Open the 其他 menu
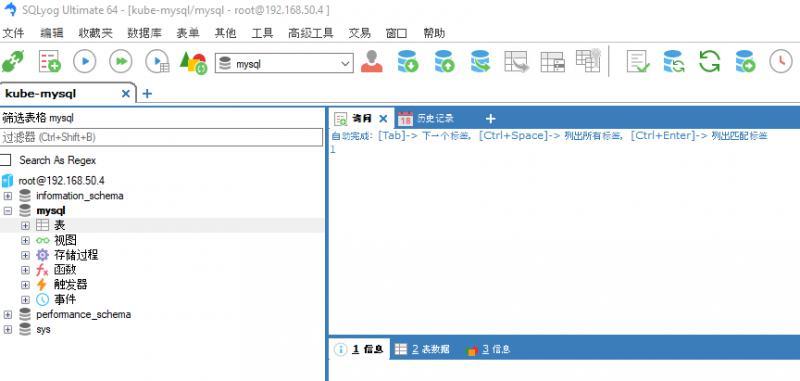The height and width of the screenshot is (381, 800). pos(225,33)
